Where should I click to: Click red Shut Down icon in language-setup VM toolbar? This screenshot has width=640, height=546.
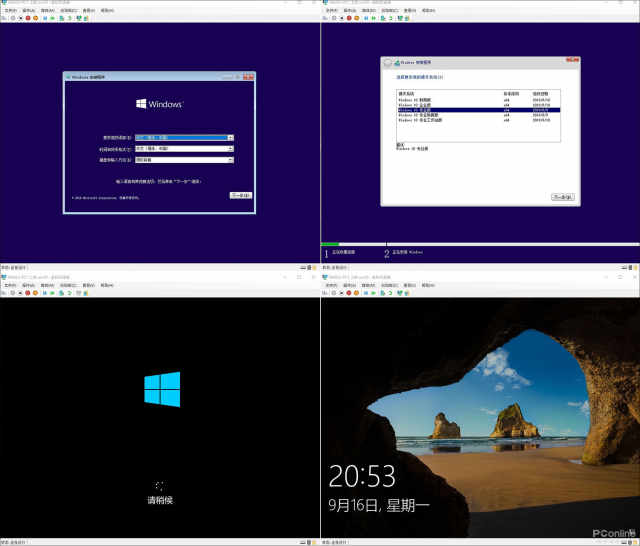coord(28,18)
